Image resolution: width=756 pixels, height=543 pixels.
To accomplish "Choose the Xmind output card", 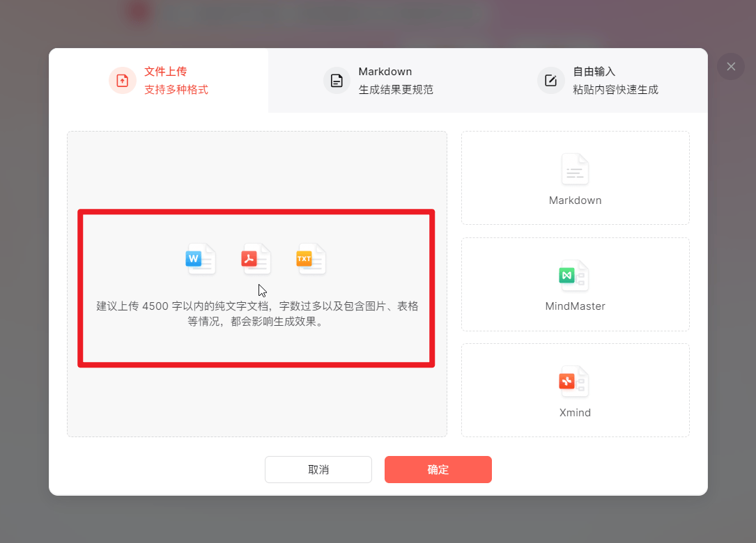I will [x=575, y=390].
